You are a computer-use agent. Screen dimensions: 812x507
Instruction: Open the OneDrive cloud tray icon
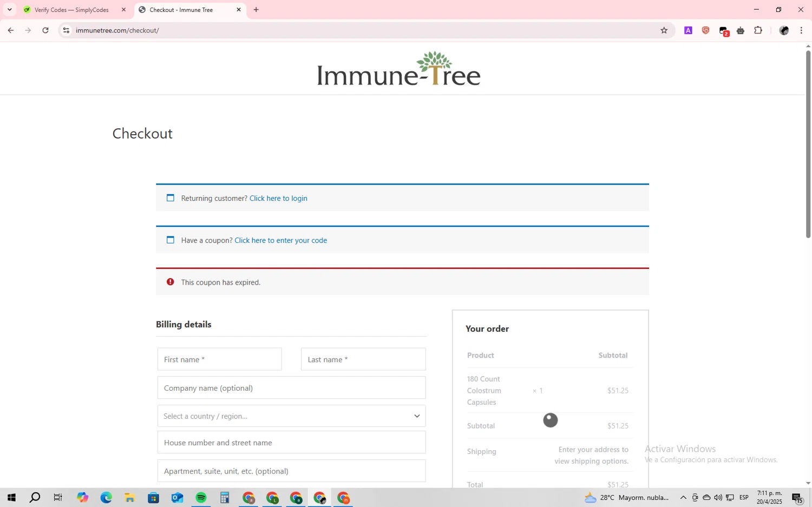(x=706, y=498)
